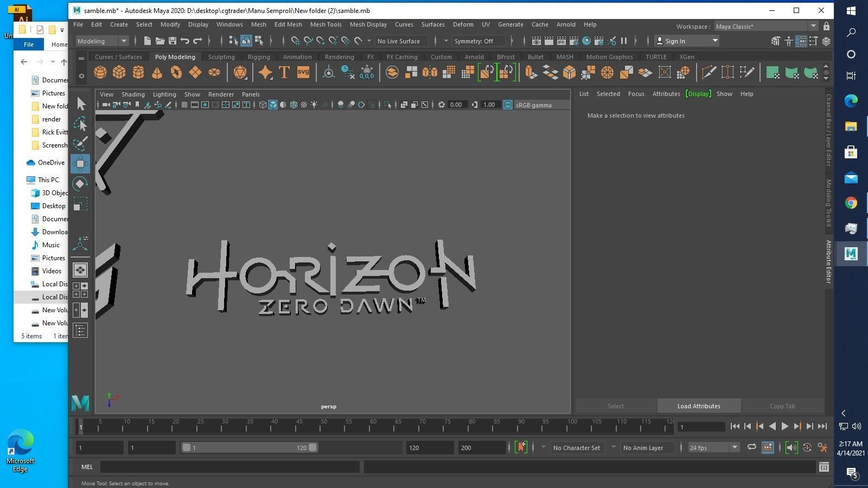Image resolution: width=868 pixels, height=488 pixels.
Task: Click the Load Attributes button
Action: [699, 406]
